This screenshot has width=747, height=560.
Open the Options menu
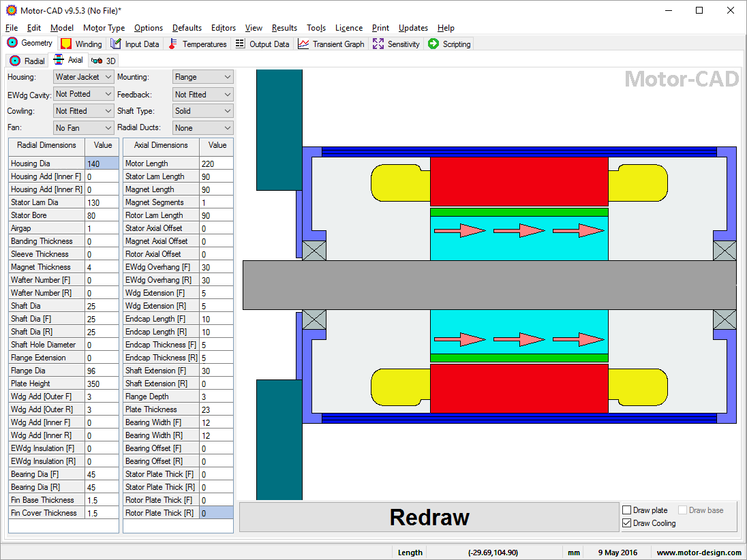point(149,28)
